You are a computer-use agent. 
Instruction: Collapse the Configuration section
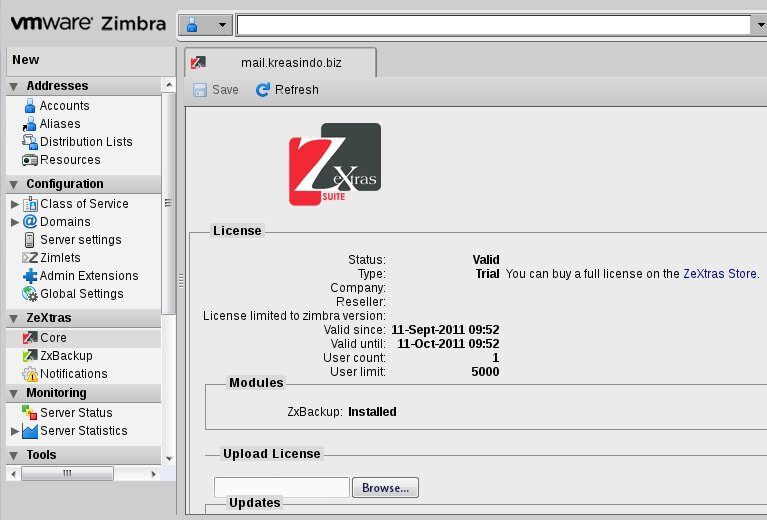14,184
